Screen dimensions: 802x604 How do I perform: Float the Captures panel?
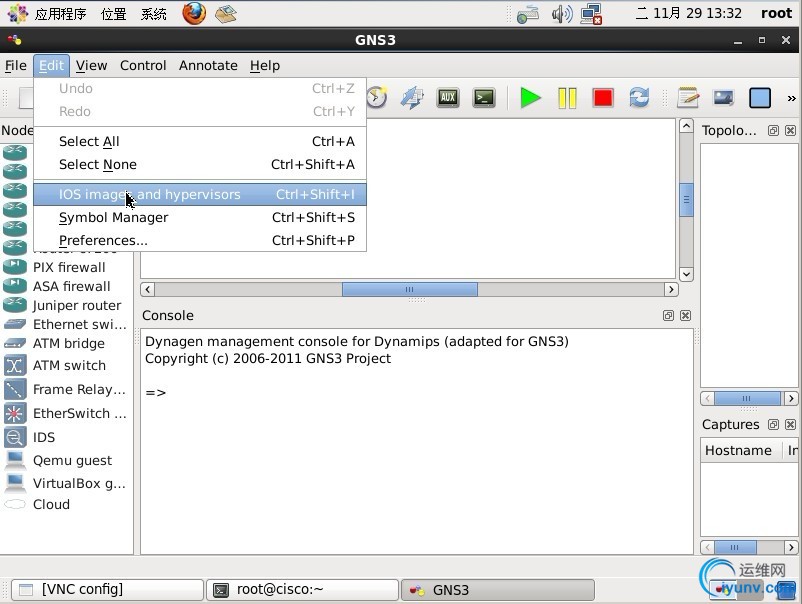pos(773,424)
